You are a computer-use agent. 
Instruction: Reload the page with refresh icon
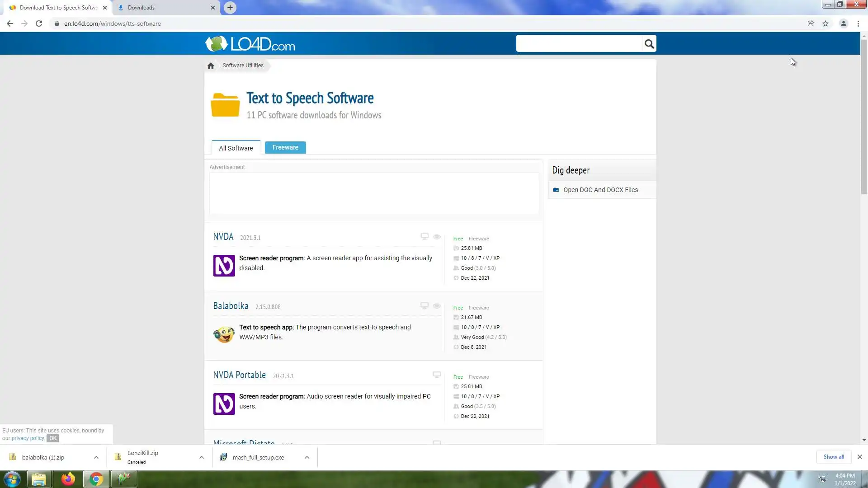coord(39,23)
